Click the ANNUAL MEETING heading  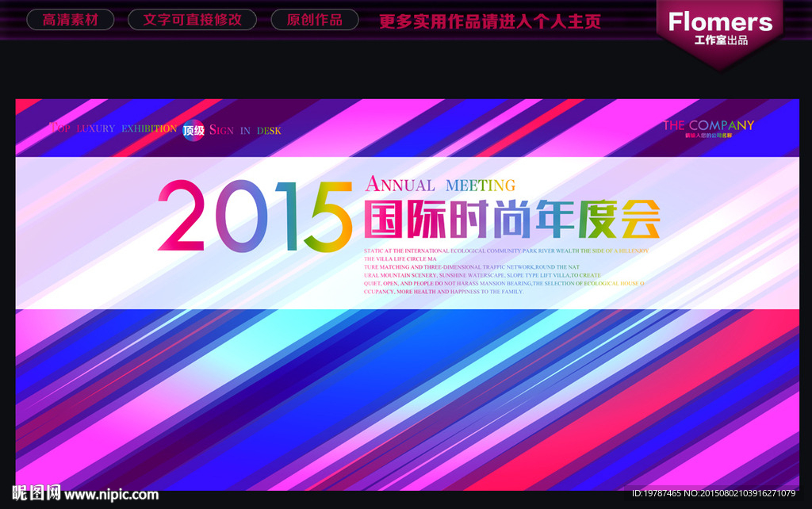[440, 185]
